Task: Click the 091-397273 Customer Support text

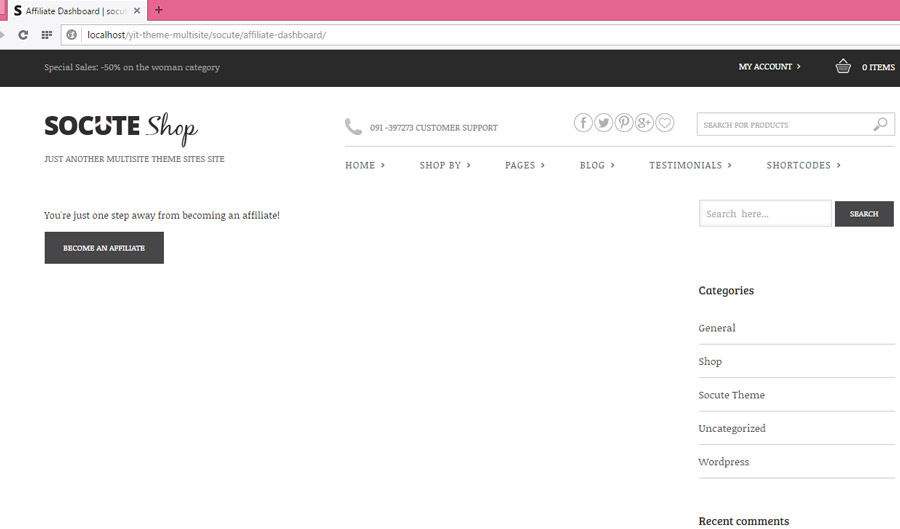Action: [x=433, y=128]
